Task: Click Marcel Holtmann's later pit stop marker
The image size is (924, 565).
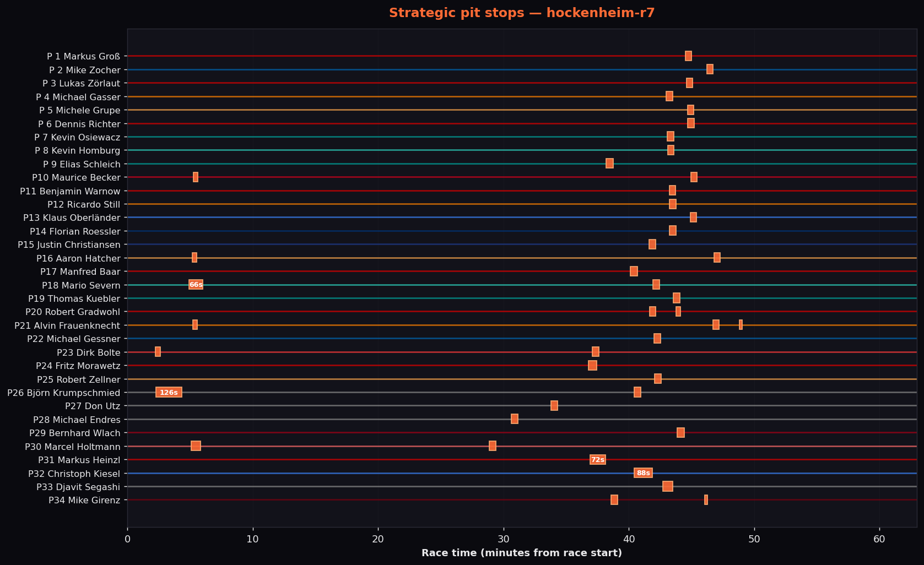Action: [493, 446]
